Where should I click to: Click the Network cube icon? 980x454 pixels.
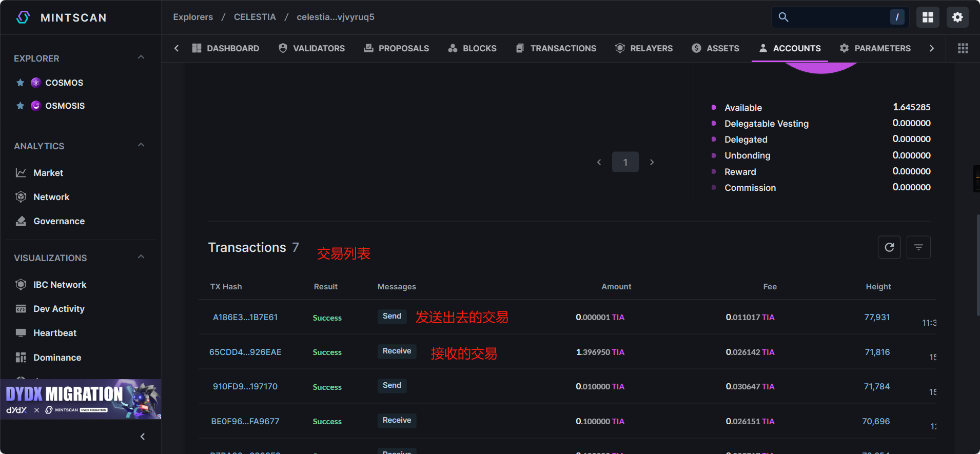pos(21,197)
